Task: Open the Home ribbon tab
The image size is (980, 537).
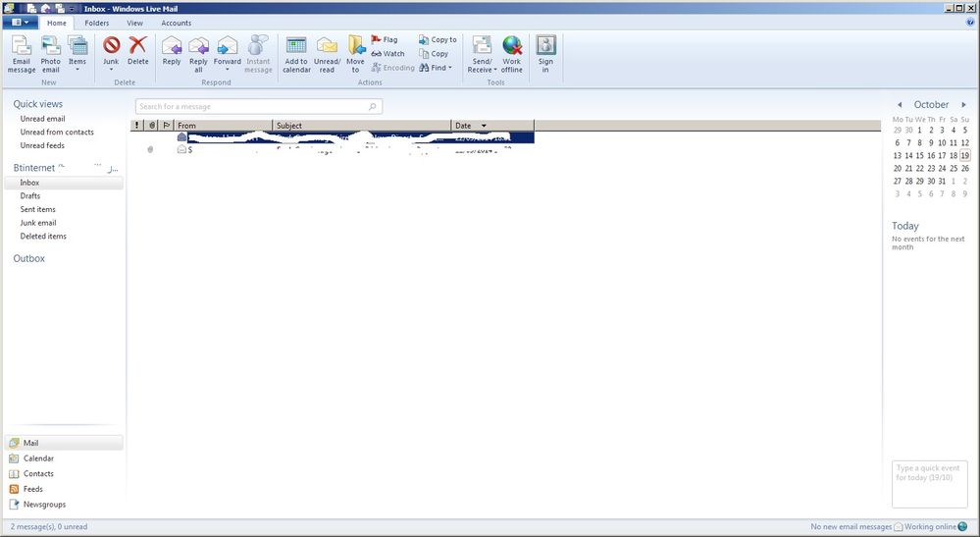Action: tap(57, 24)
